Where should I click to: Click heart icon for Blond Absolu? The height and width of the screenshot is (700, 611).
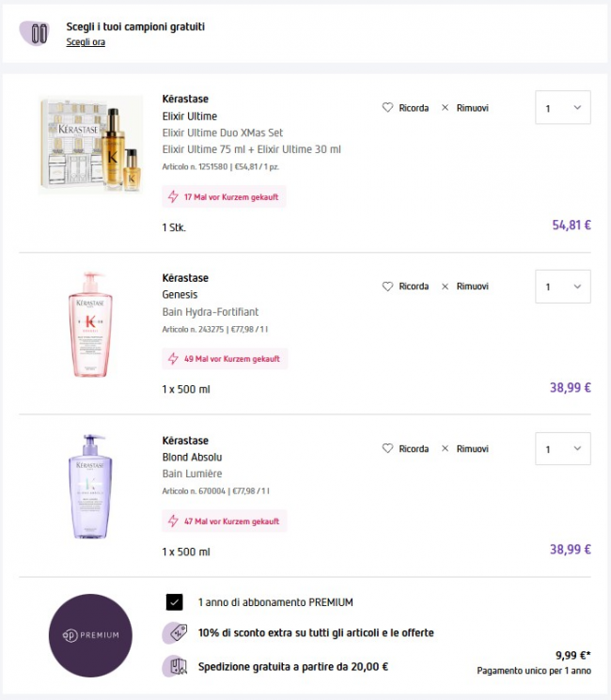(387, 449)
